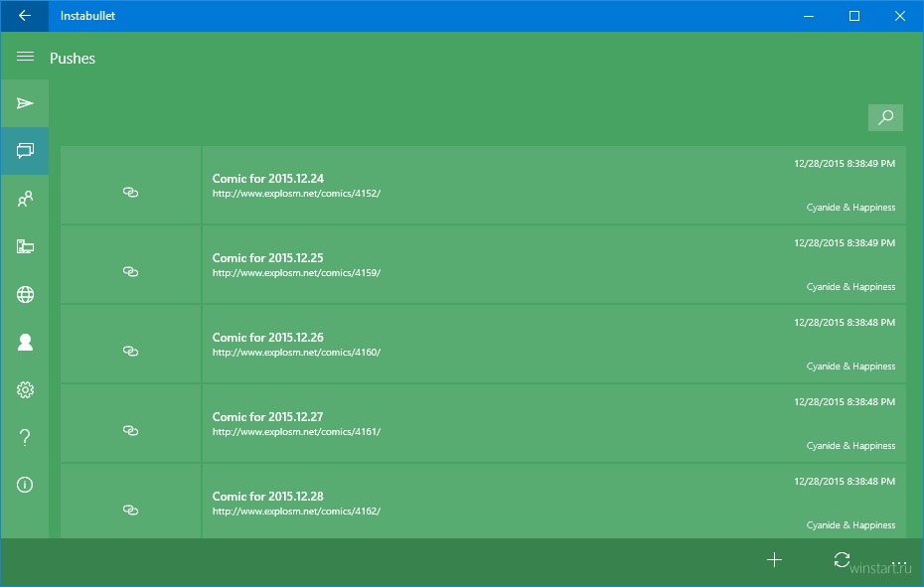Follow the explosm.net/comics/4162/ link

pyautogui.click(x=296, y=512)
